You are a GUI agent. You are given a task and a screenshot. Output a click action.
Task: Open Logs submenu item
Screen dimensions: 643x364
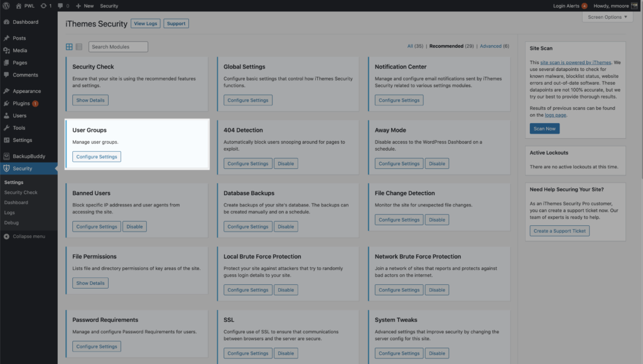[9, 213]
